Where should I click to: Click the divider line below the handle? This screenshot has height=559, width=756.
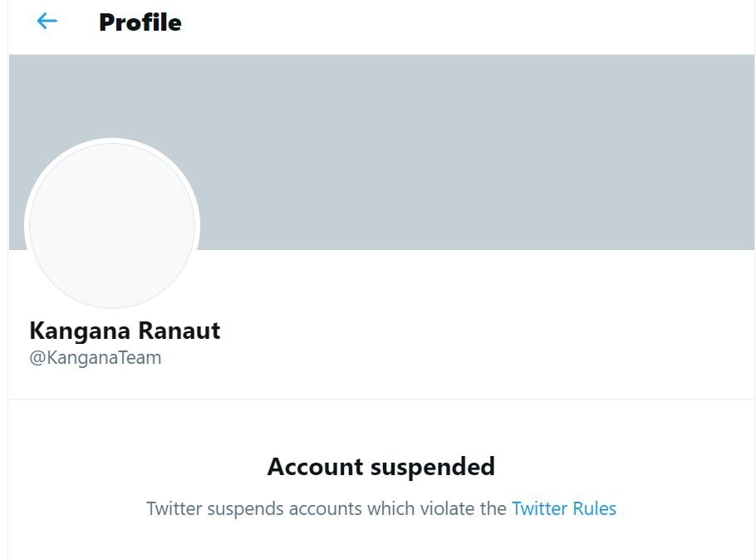pos(381,400)
